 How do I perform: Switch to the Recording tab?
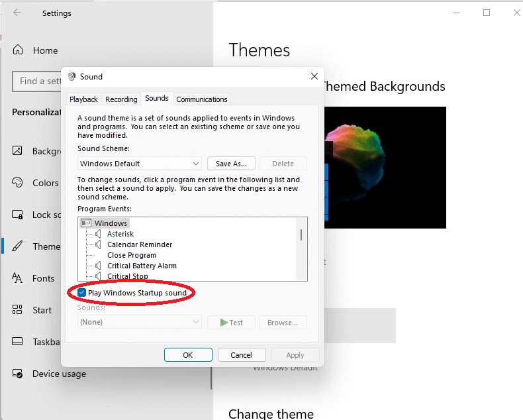pyautogui.click(x=121, y=99)
